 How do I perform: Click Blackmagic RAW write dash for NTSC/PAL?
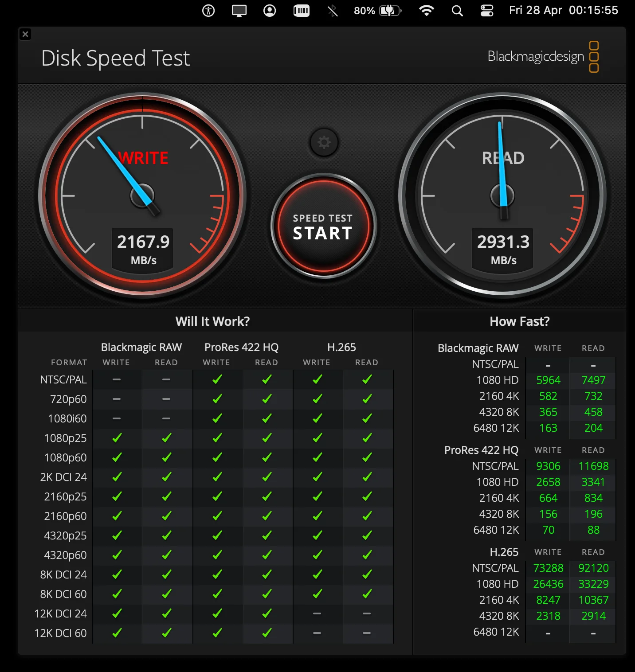(x=117, y=379)
